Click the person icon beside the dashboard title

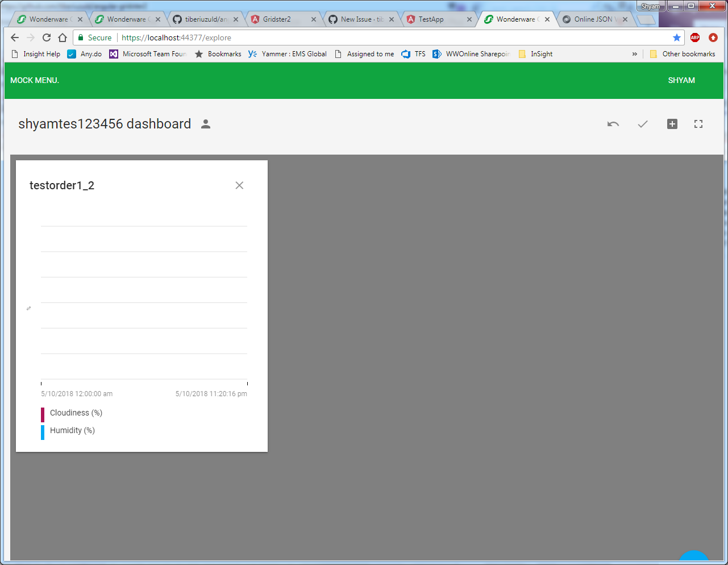206,124
